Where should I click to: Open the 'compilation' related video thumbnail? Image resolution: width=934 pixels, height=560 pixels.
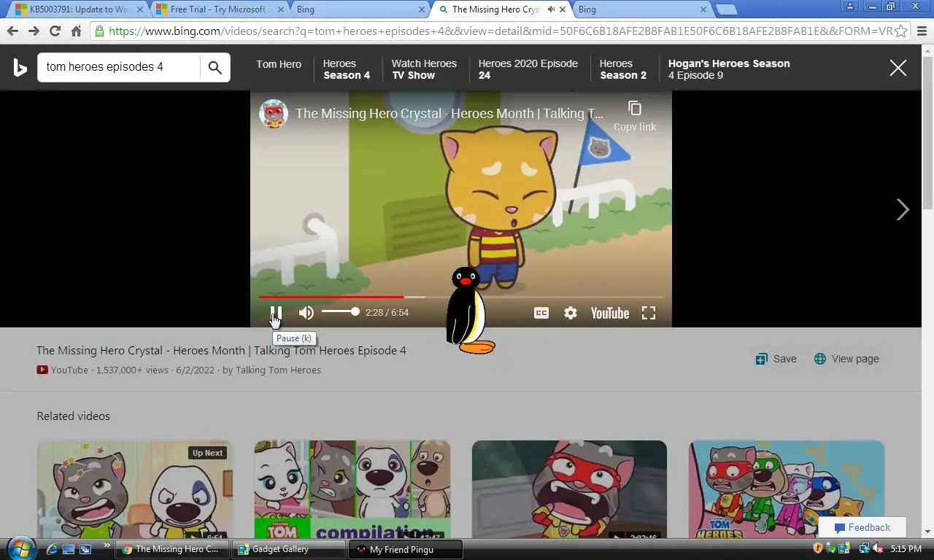pyautogui.click(x=352, y=489)
